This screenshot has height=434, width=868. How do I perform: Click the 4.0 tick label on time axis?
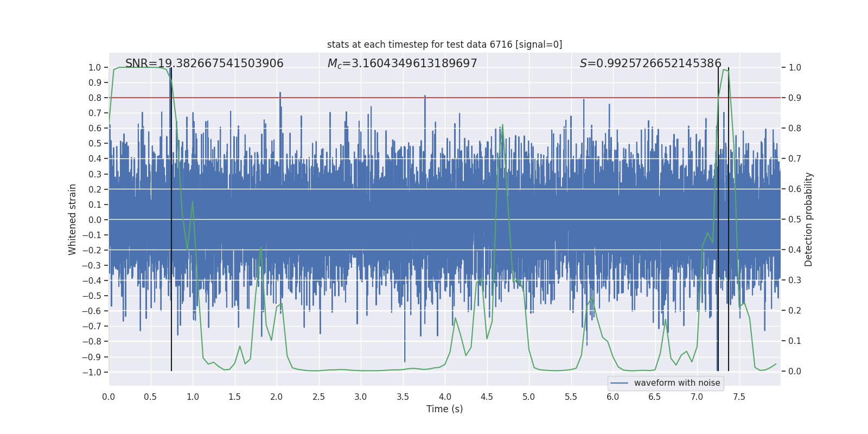pyautogui.click(x=445, y=397)
